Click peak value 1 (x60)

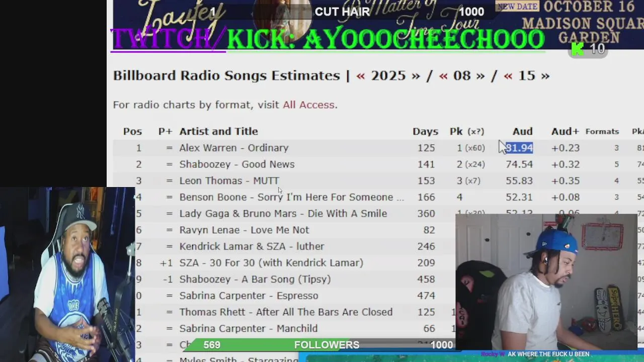(x=471, y=148)
